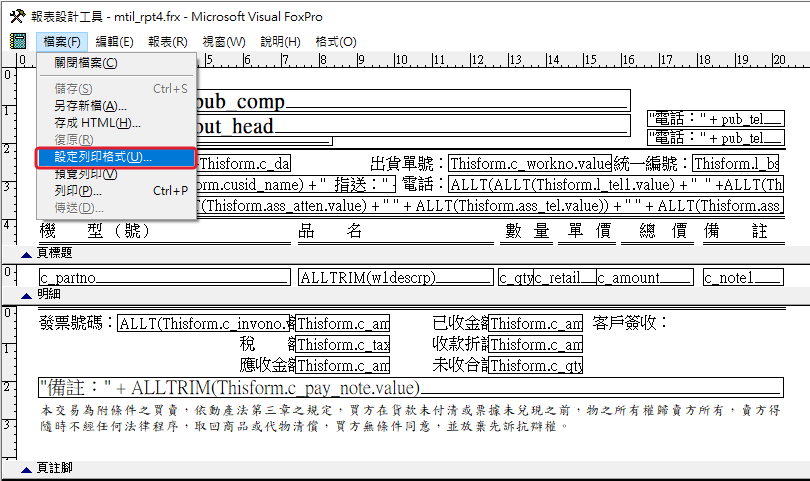Screen dimensions: 810x481
Task: Click the 頁註腳 band marker triangle
Action: 26,470
